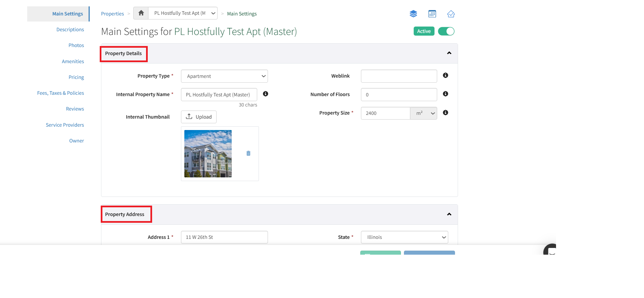Toggle the Active property switch off
644x298 pixels.
point(446,31)
